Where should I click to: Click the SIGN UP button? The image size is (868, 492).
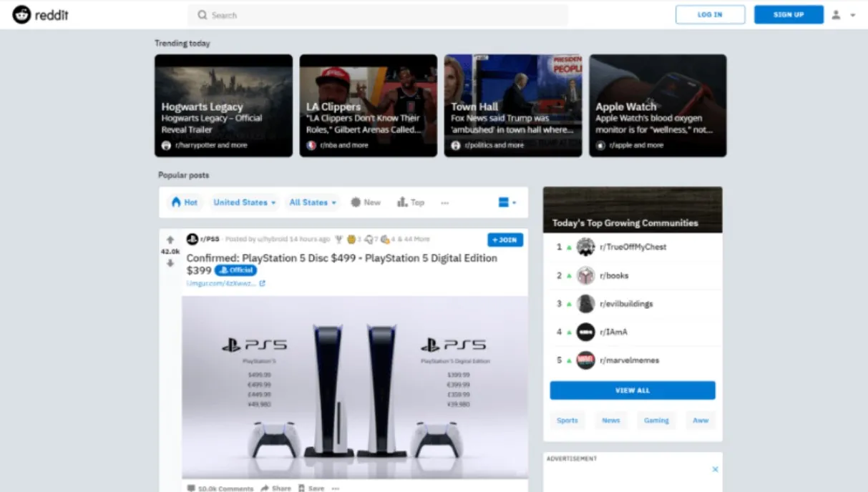coord(789,14)
